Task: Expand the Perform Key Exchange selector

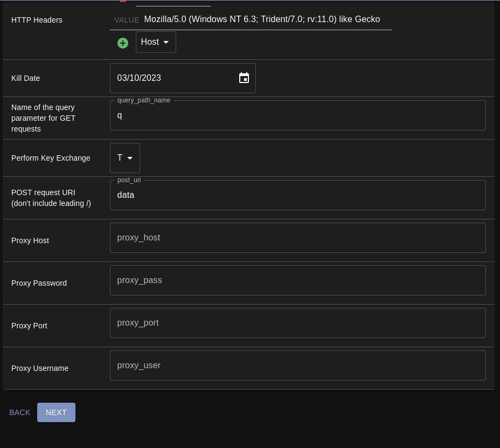Action: point(124,158)
